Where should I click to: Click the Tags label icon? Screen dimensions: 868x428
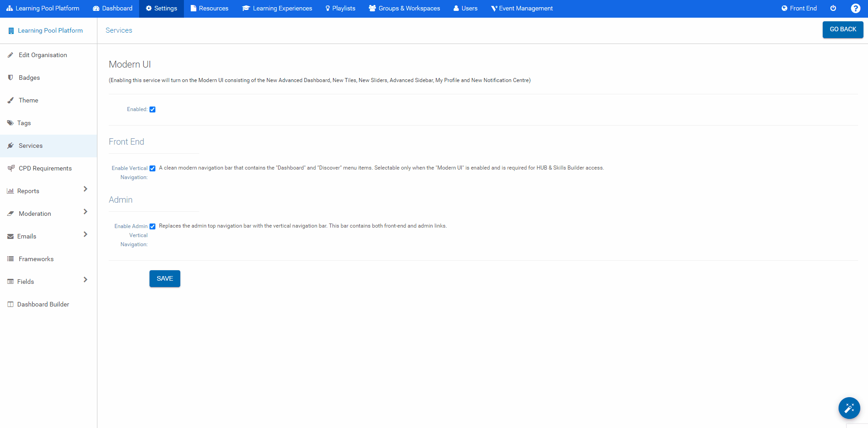(10, 122)
